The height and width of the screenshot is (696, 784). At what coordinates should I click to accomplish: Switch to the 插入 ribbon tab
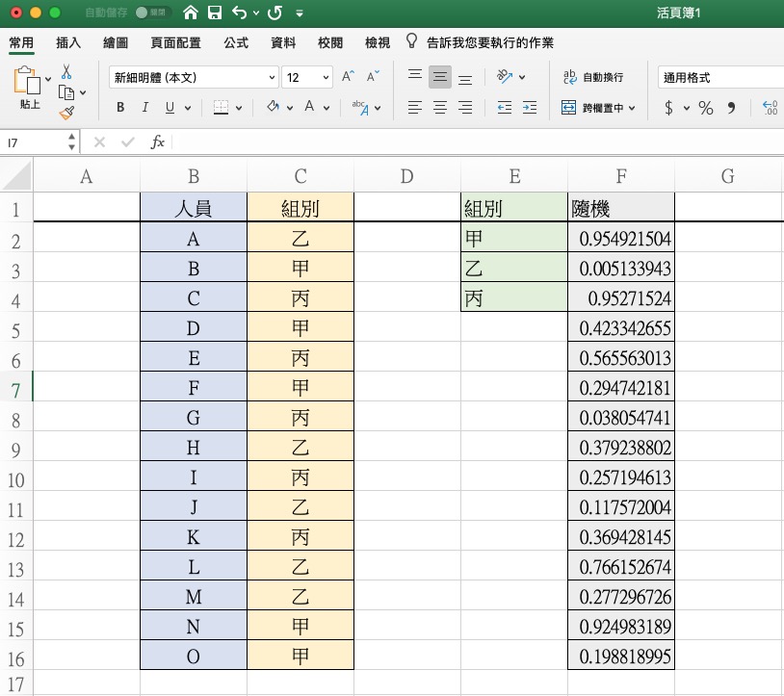(x=68, y=43)
